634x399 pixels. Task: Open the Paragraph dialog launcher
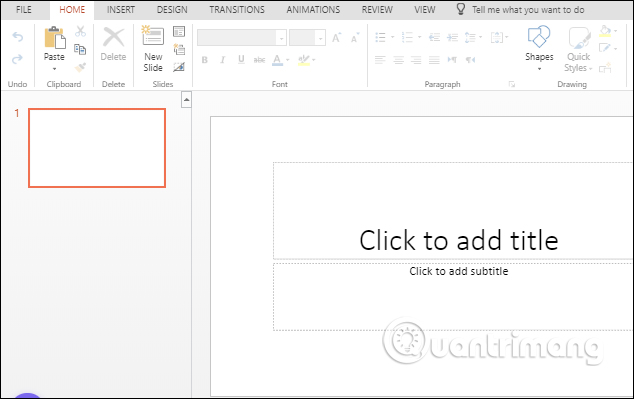[x=512, y=84]
